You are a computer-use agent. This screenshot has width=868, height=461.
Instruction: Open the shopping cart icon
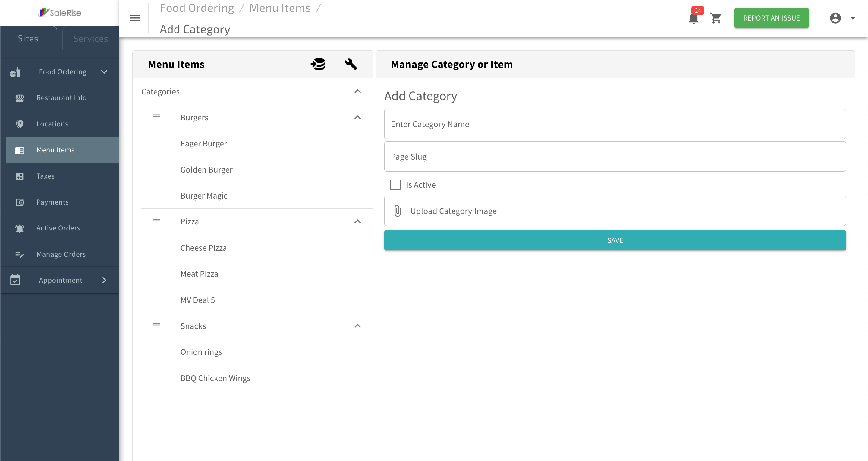click(x=716, y=18)
